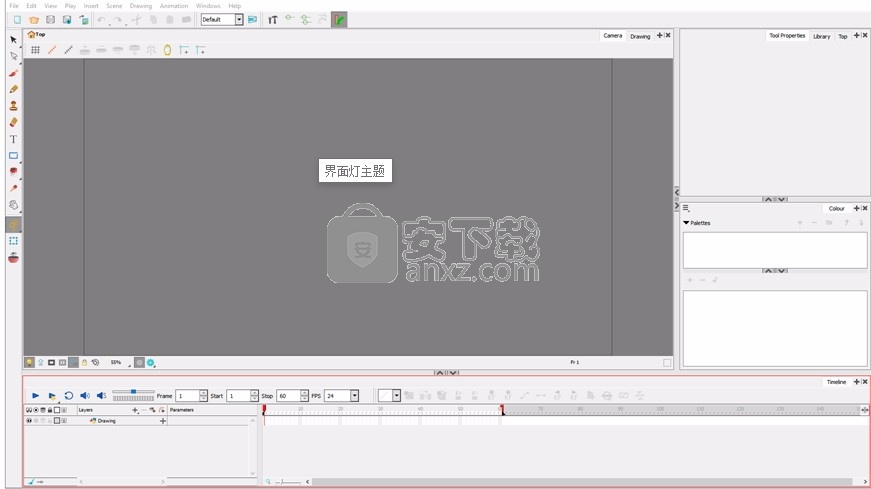Pick the Eraser tool
The height and width of the screenshot is (489, 871).
(x=14, y=122)
